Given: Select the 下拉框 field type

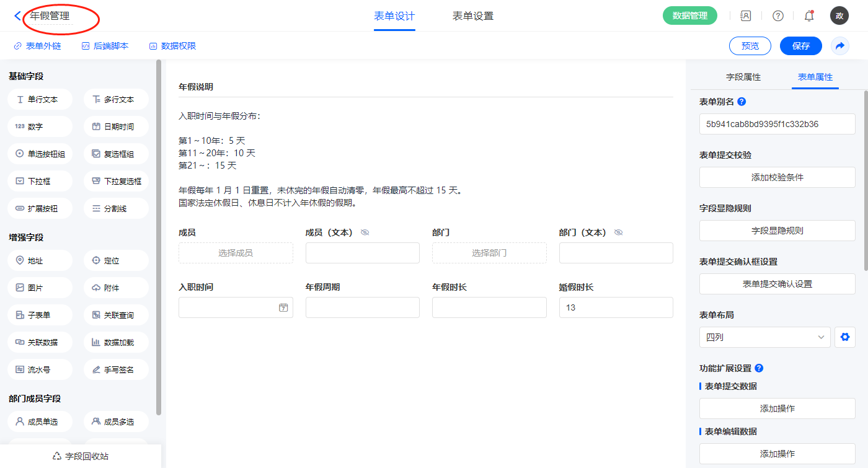Looking at the screenshot, I should (x=40, y=181).
